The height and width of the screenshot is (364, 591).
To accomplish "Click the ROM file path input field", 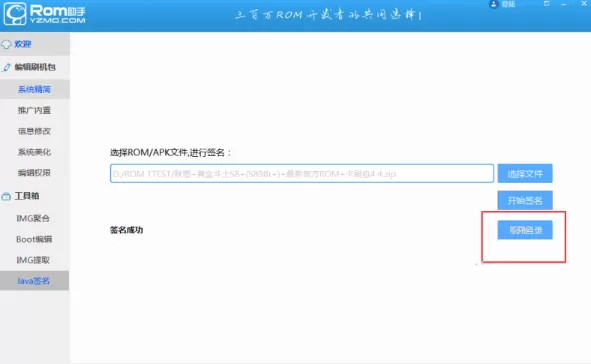I will point(302,173).
